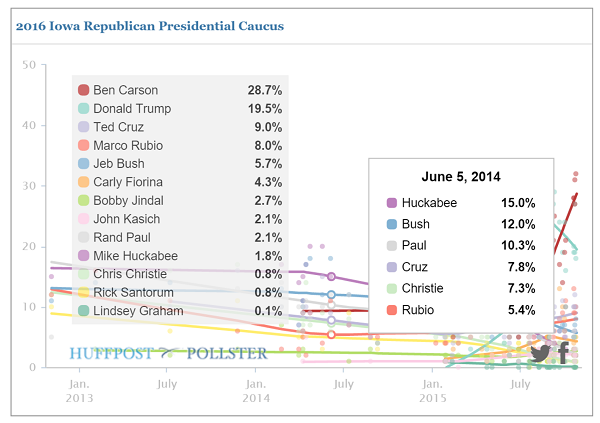Click the Facebook share icon
The image size is (600, 423).
point(563,353)
